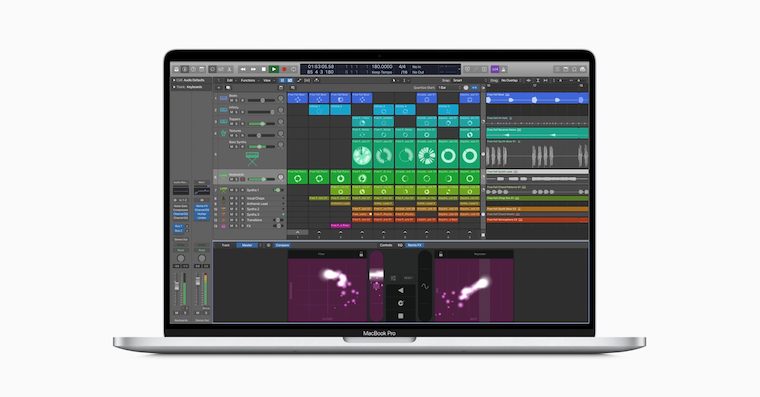Toggle record enable on the Keyboards track
The height and width of the screenshot is (397, 760).
[243, 179]
